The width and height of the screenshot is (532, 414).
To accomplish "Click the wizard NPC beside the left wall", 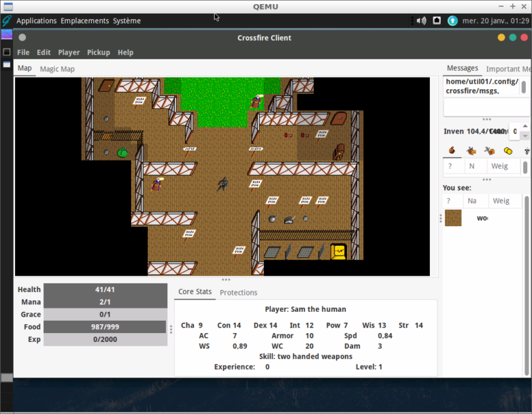I will pyautogui.click(x=157, y=184).
